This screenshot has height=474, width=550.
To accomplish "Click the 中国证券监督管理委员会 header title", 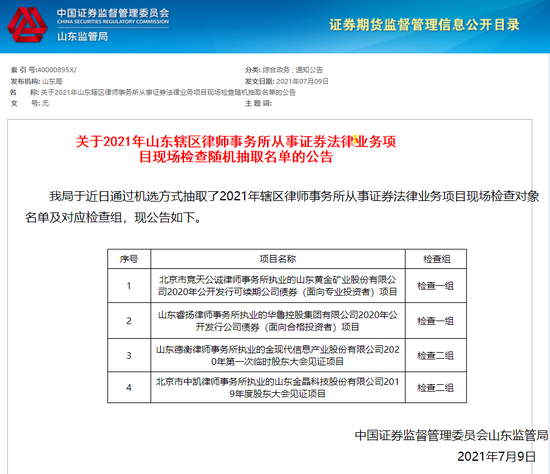I will coord(113,13).
